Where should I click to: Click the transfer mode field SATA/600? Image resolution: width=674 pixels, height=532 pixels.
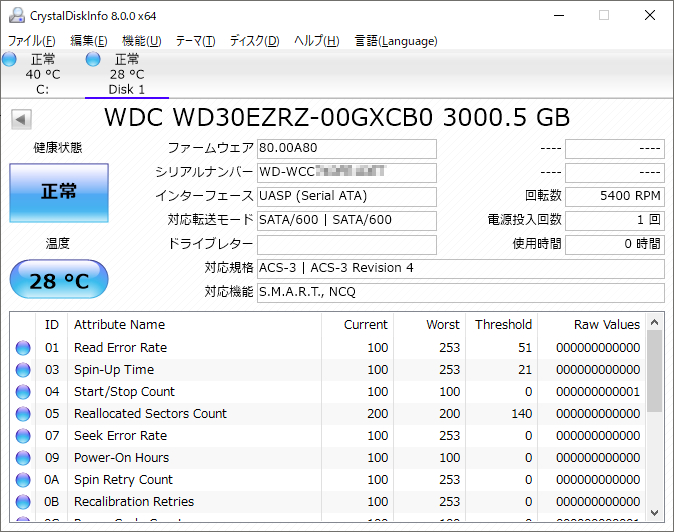pyautogui.click(x=347, y=220)
